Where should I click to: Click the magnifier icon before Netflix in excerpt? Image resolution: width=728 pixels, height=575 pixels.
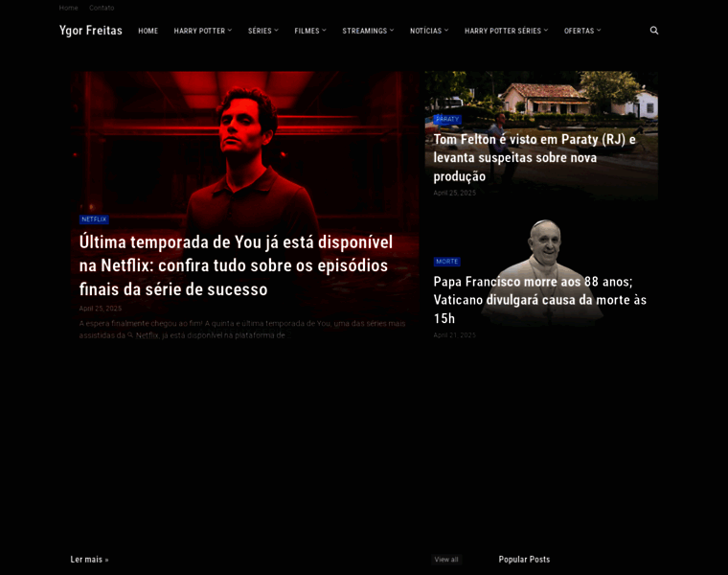(x=130, y=334)
